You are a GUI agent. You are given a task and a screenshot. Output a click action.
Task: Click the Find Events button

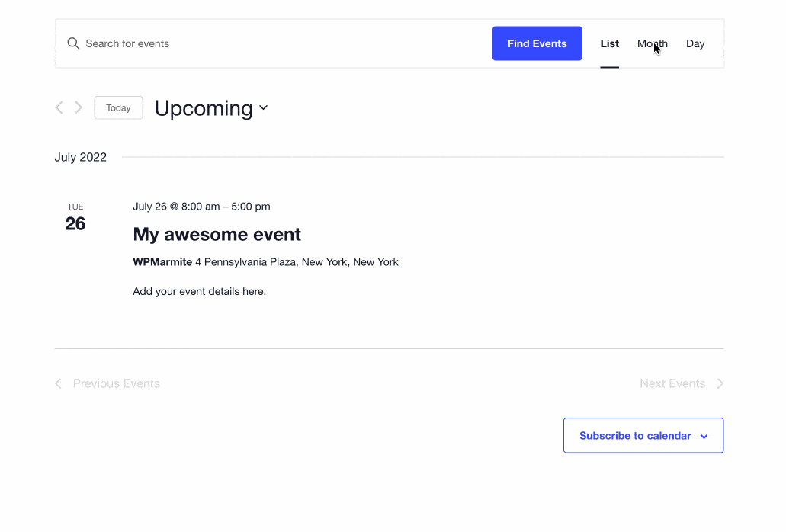(x=537, y=43)
